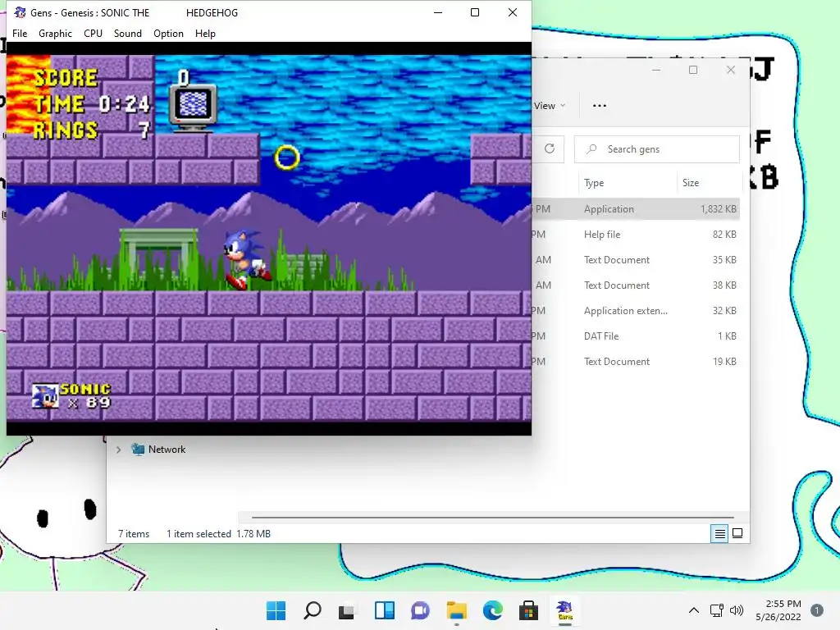Open the View dropdown in File Explorer
The image size is (840, 630).
550,106
